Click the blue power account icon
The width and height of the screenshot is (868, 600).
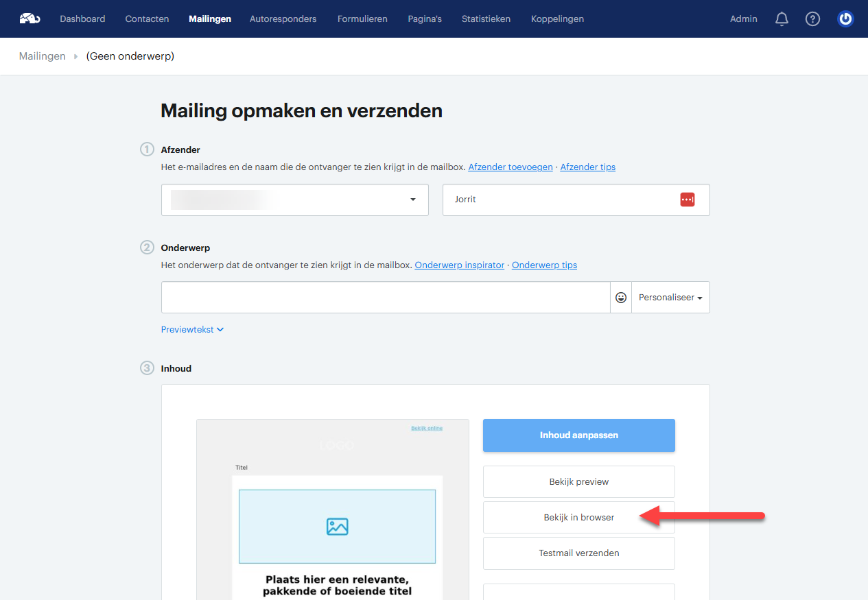point(845,19)
